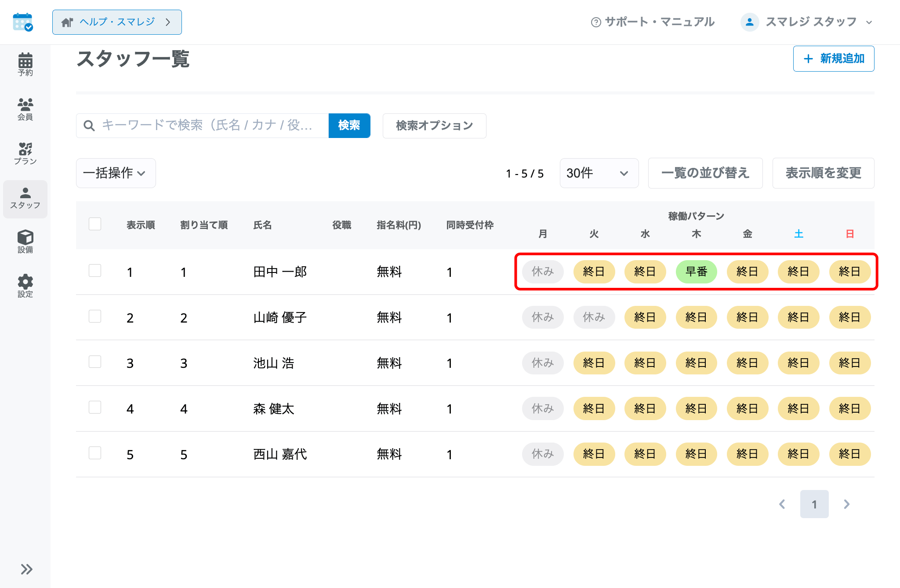
Task: Open the 会員 members icon in sidebar
Action: click(25, 109)
